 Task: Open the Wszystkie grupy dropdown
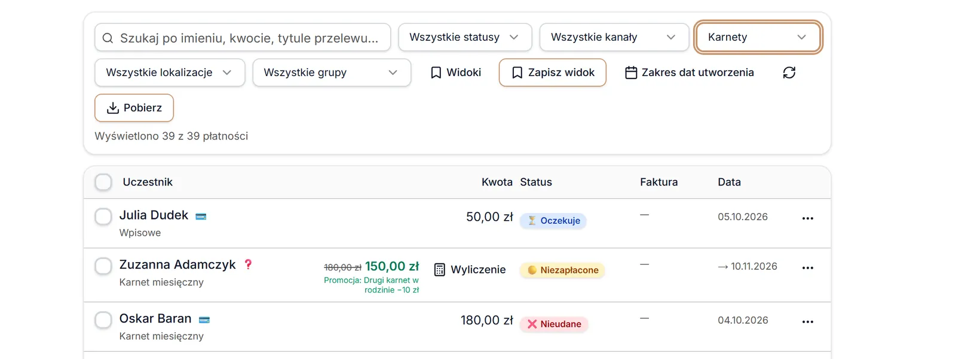[332, 72]
